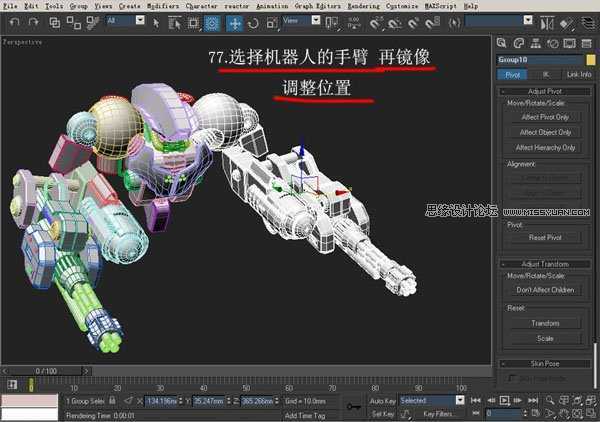Click the Affect Object Only button
This screenshot has height=422, width=600.
pos(545,132)
